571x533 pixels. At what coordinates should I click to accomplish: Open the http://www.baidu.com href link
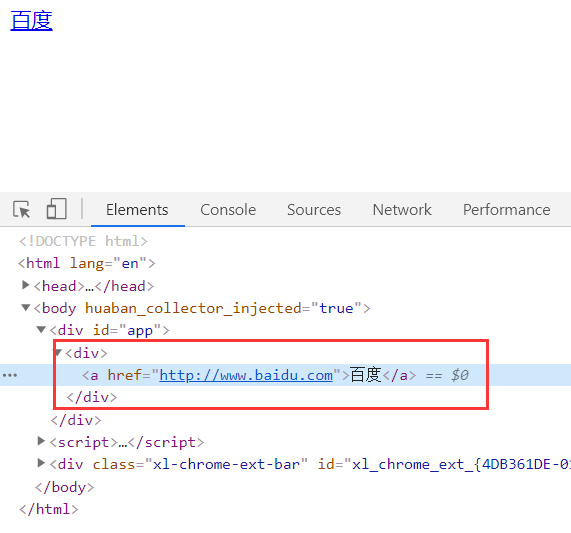point(246,375)
